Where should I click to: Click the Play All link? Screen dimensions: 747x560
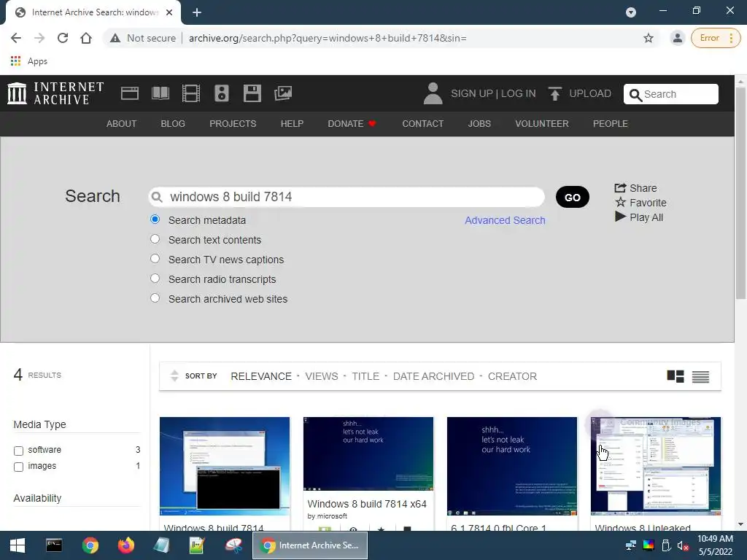[x=639, y=217]
